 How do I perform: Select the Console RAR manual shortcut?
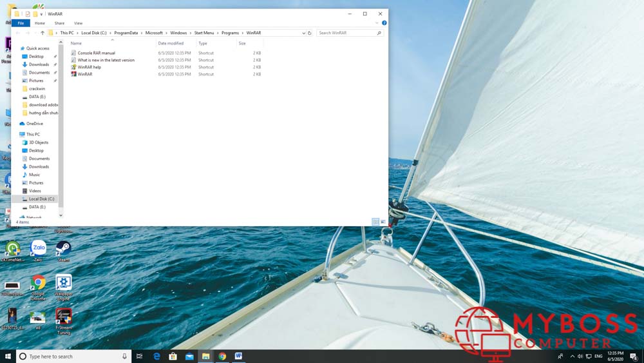click(x=96, y=53)
